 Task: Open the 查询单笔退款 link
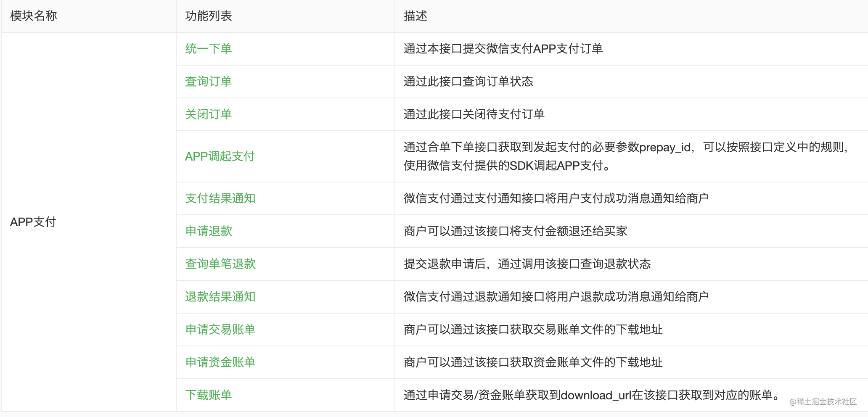(220, 264)
